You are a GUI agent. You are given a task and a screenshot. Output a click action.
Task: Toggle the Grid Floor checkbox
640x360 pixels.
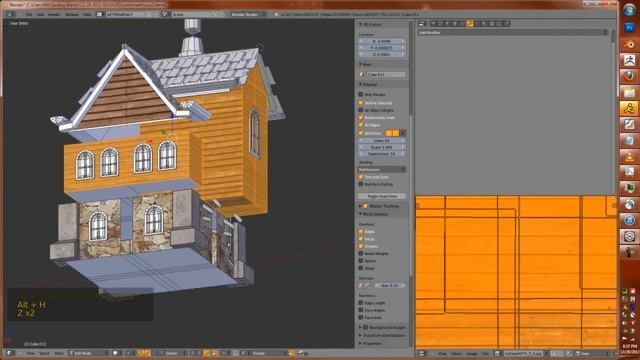(361, 133)
